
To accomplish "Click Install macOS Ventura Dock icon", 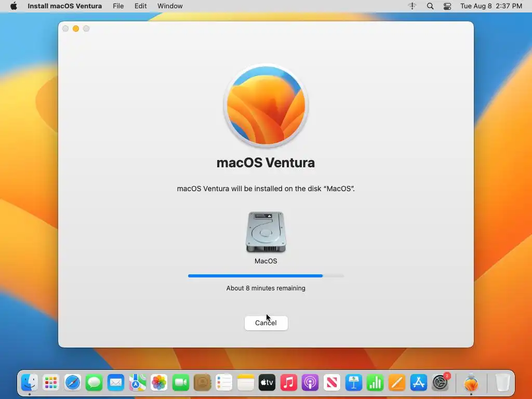I will [x=471, y=383].
